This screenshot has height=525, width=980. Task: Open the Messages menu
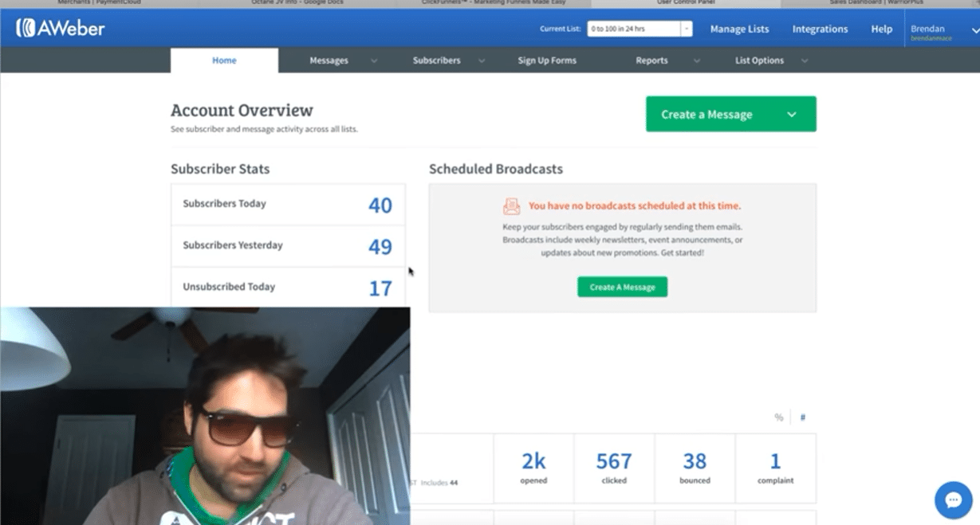[329, 61]
